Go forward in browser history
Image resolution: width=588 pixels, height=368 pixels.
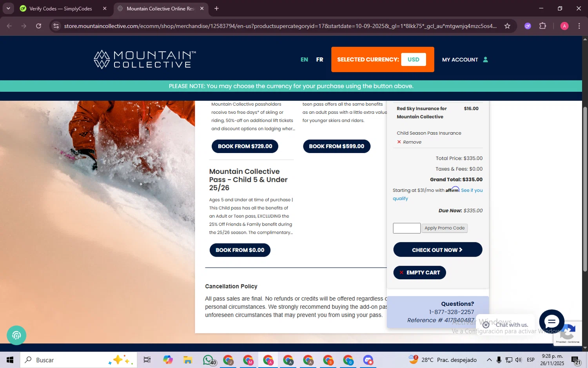click(24, 26)
